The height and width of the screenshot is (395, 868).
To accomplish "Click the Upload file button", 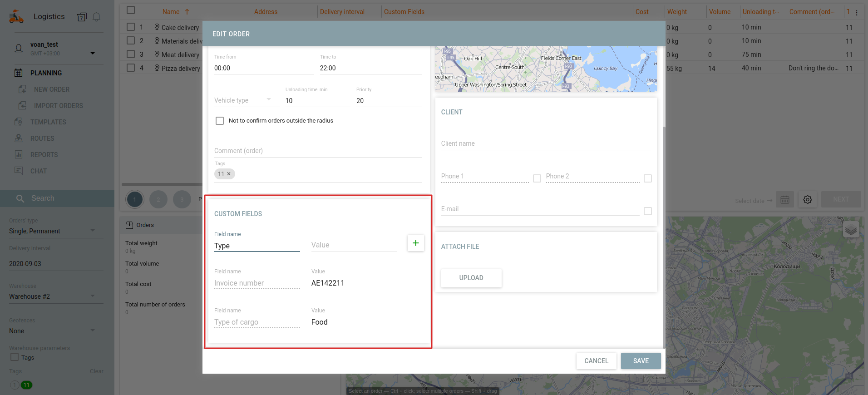I will (x=471, y=278).
